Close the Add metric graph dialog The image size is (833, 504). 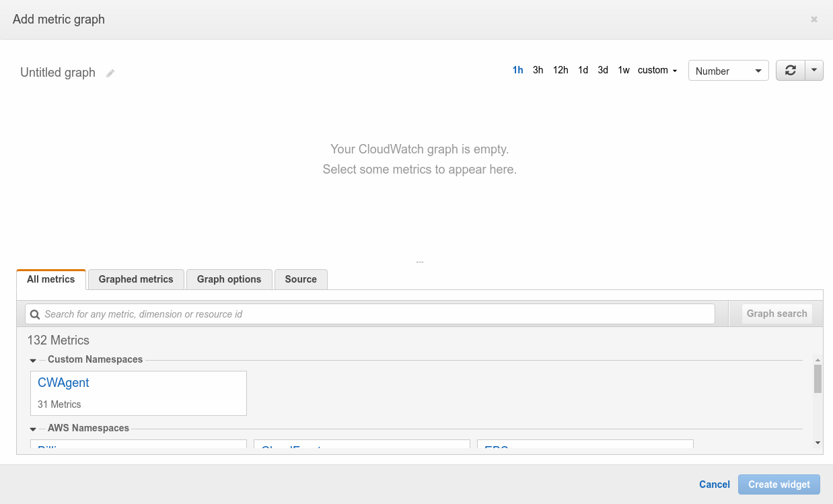[814, 20]
